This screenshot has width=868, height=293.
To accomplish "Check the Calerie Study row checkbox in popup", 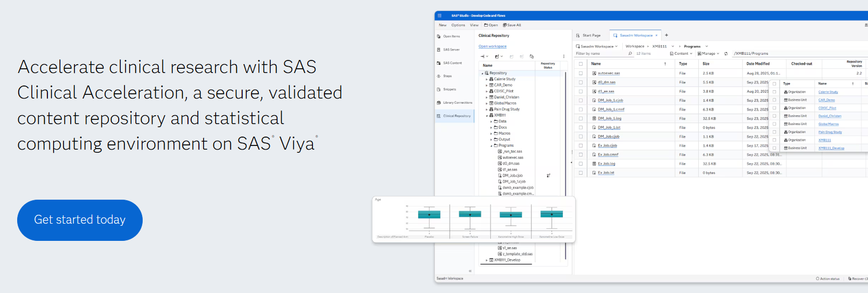I will 774,92.
